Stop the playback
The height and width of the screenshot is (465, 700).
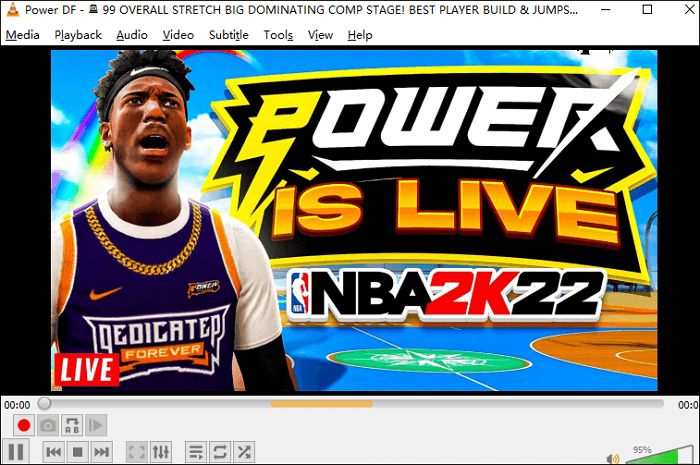coord(77,452)
